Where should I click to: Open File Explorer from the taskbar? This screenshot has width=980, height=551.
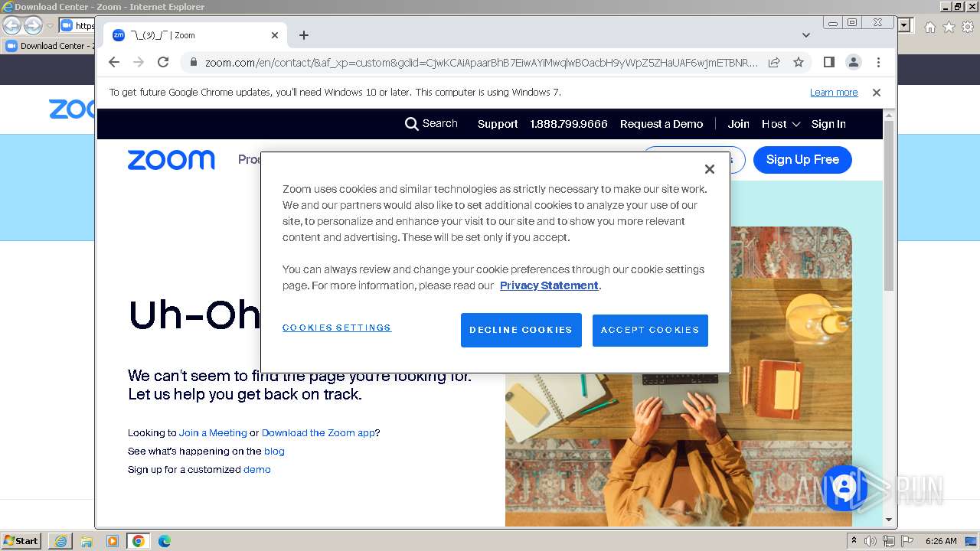[x=87, y=541]
